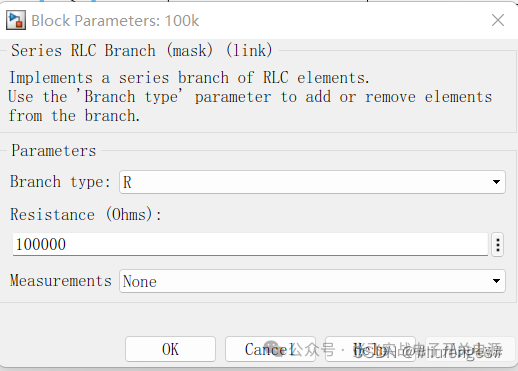Screen dimensions: 518x371
Task: Click the "Implements a series branch" description line
Action: 189,78
